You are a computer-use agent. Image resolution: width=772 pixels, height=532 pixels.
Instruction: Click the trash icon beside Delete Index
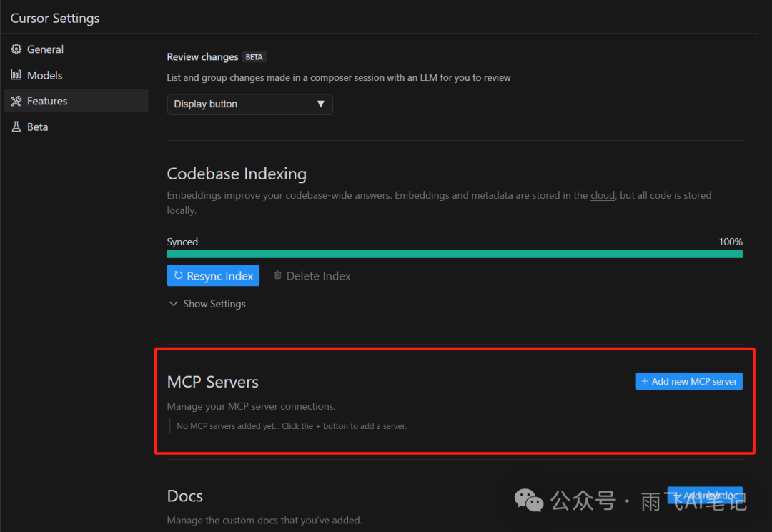pyautogui.click(x=277, y=275)
